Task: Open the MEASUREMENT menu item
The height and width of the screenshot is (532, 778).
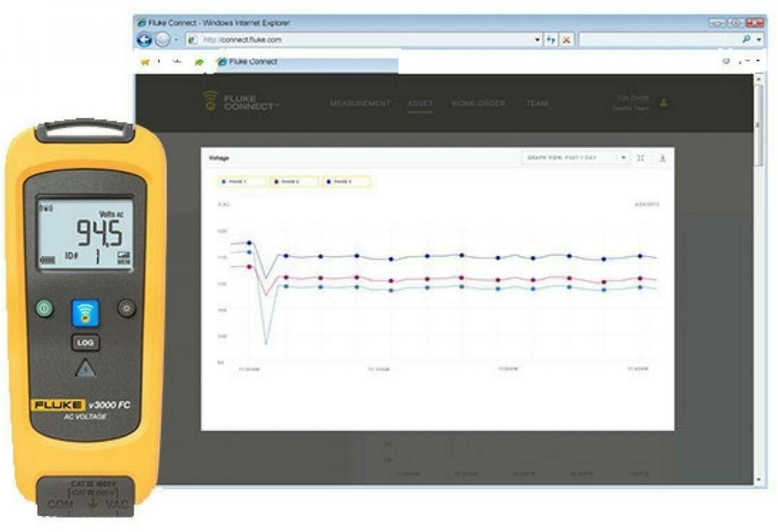Action: tap(360, 103)
